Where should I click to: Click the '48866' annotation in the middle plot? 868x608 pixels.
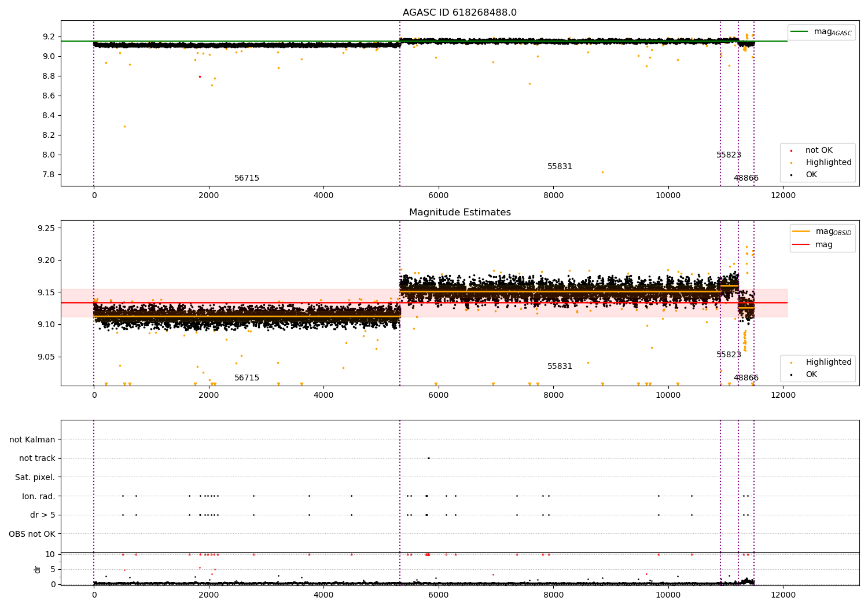click(746, 378)
